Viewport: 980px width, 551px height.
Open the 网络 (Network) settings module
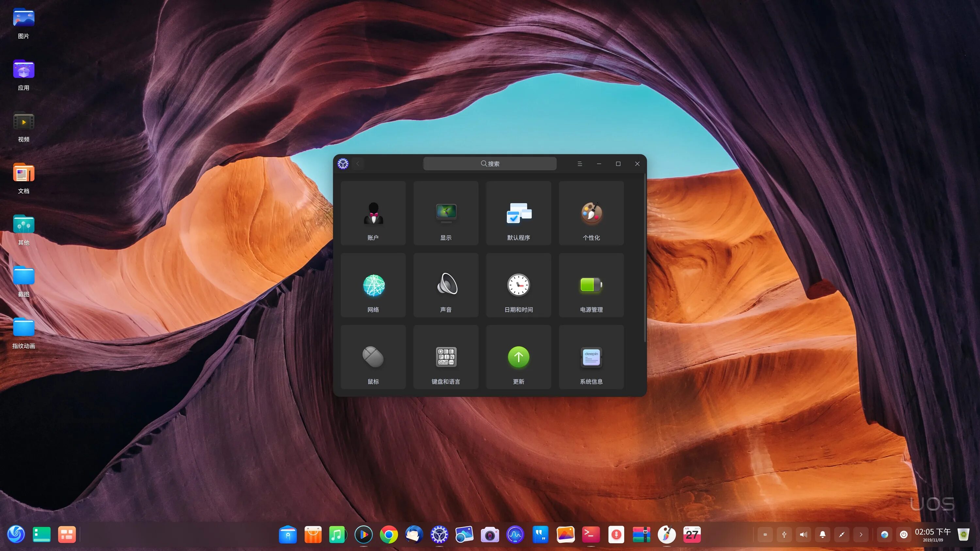tap(373, 285)
